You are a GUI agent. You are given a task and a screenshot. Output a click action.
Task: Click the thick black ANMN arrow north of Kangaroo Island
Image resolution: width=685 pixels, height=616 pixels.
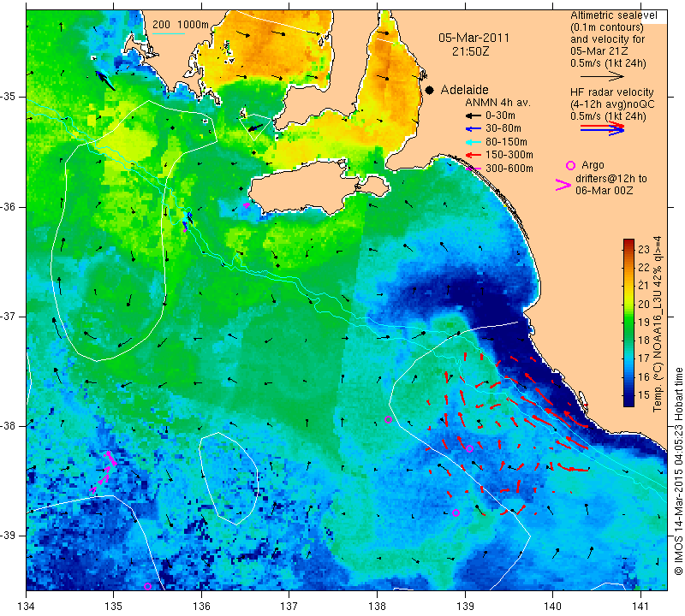[255, 127]
